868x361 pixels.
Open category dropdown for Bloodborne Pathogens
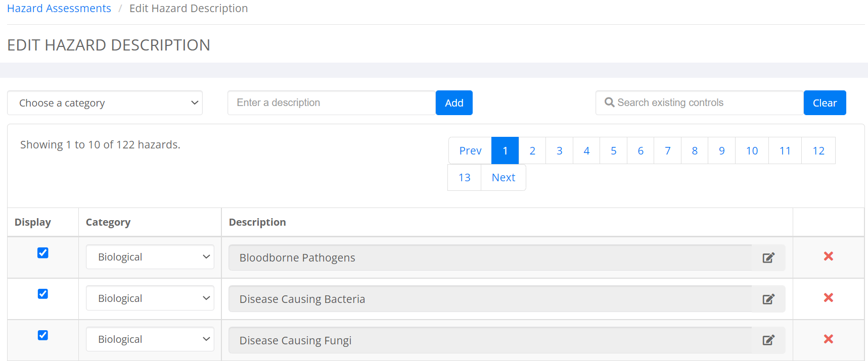(150, 257)
